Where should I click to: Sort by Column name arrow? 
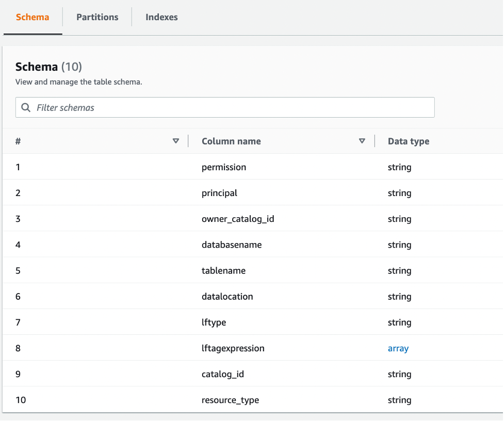point(362,141)
